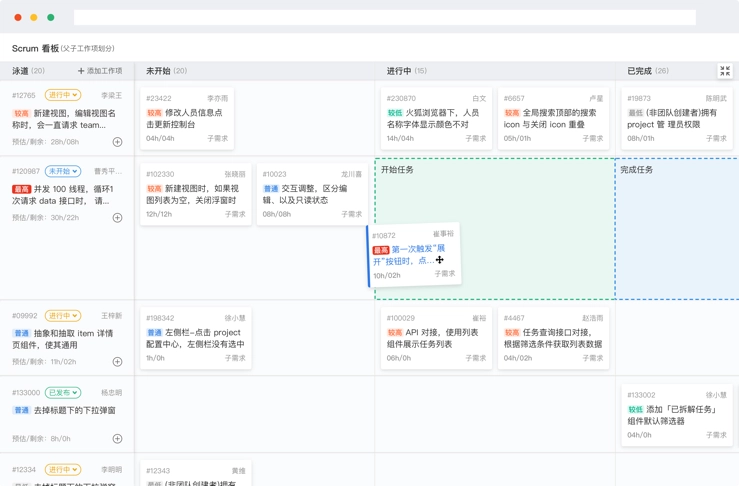The width and height of the screenshot is (739, 486).
Task: Click the 普通 tag on card #198342
Action: [154, 332]
